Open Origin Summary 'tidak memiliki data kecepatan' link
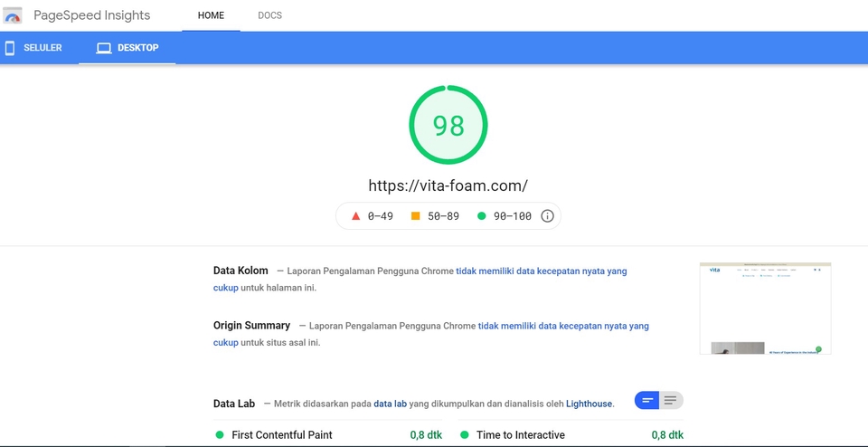This screenshot has height=447, width=868. [x=563, y=326]
